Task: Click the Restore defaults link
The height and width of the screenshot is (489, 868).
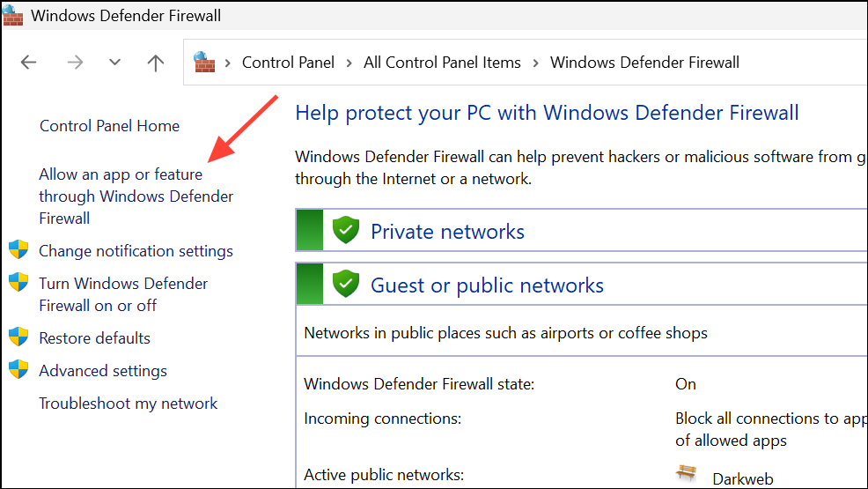Action: (94, 338)
